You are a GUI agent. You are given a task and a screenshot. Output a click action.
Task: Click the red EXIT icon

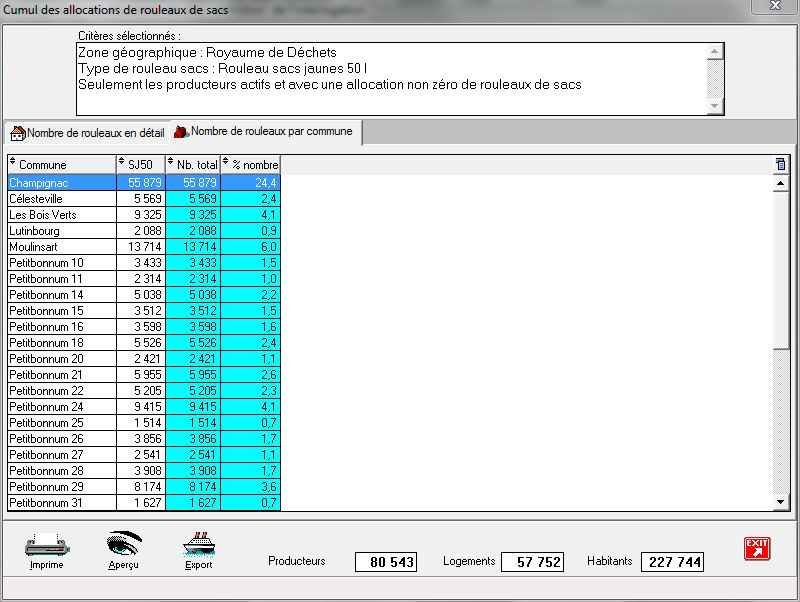tap(756, 549)
